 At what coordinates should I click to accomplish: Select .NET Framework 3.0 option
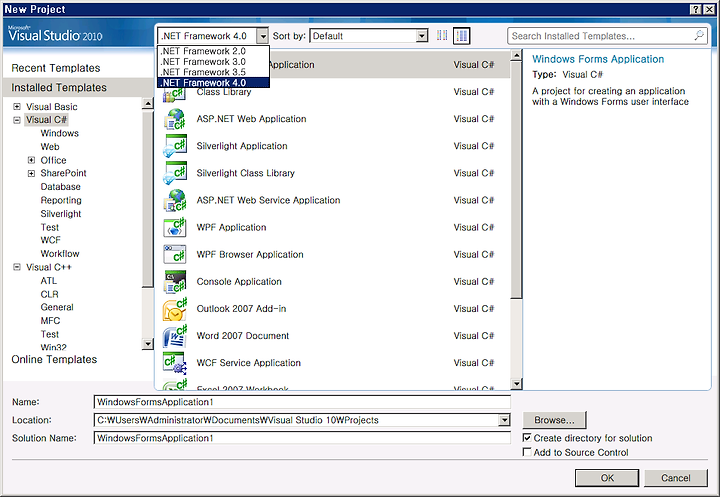[213, 62]
